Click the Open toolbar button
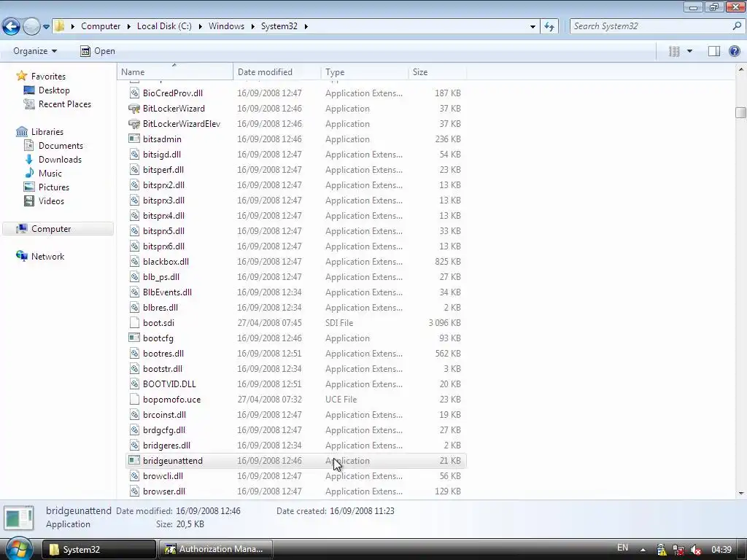747x560 pixels. pos(98,51)
